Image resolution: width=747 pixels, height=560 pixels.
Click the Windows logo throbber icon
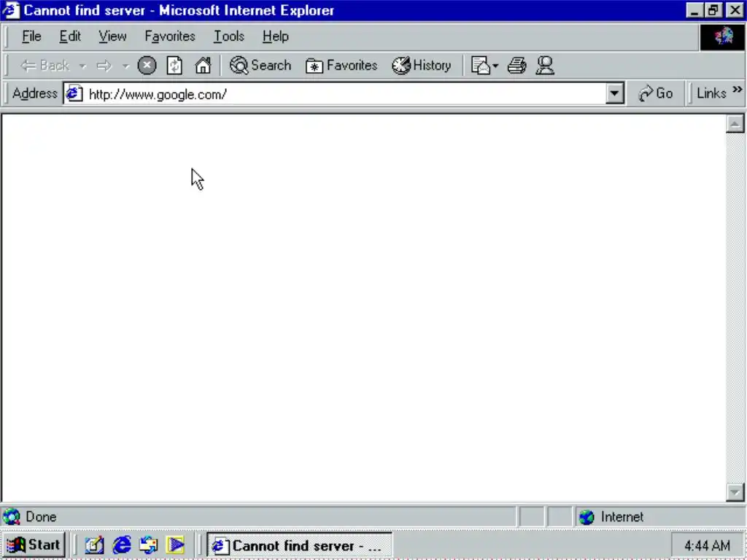point(722,36)
